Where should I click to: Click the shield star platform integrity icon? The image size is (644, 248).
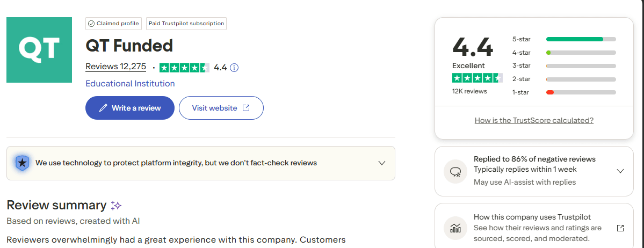coord(22,163)
